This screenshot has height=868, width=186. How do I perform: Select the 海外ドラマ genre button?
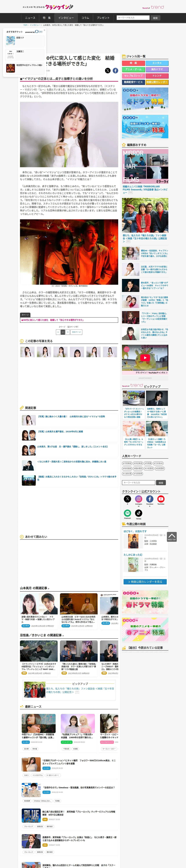click(x=157, y=69)
